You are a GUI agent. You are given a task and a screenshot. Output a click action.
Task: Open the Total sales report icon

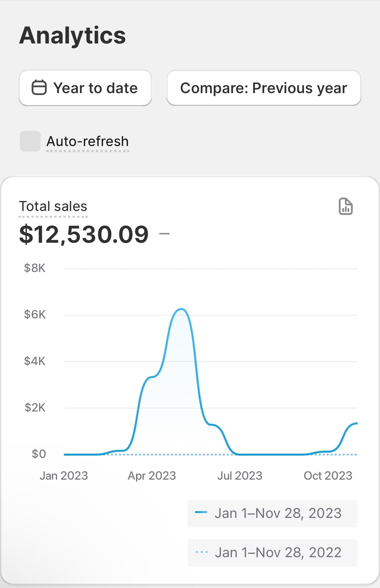(346, 206)
